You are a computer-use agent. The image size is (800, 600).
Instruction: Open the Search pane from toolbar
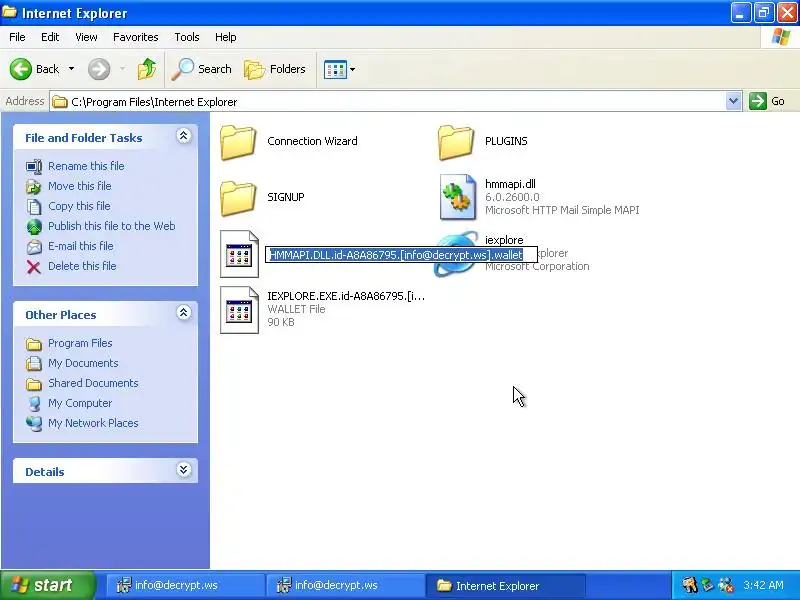click(202, 69)
